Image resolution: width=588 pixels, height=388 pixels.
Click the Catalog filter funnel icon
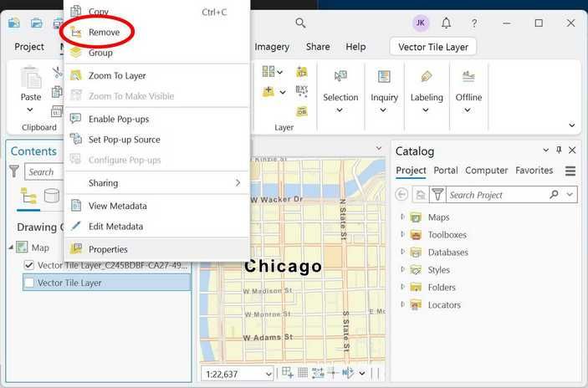[437, 195]
